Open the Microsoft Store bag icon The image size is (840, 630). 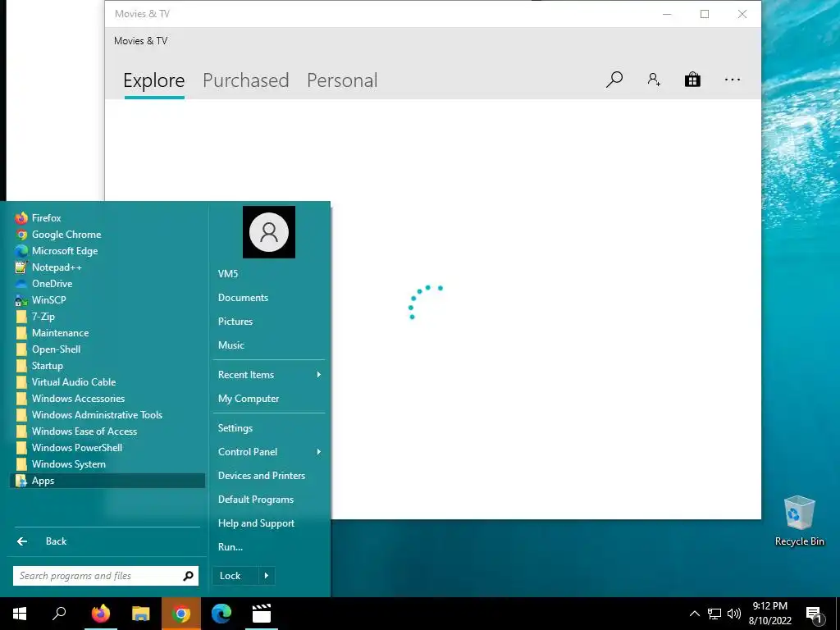click(x=692, y=80)
